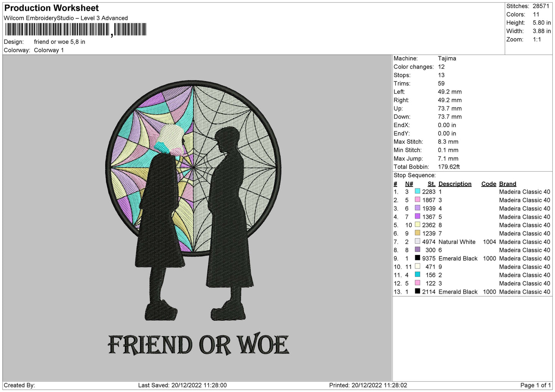This screenshot has height=392, width=555.
Task: Click the lavender swatch in stop row 3
Action: 417,208
